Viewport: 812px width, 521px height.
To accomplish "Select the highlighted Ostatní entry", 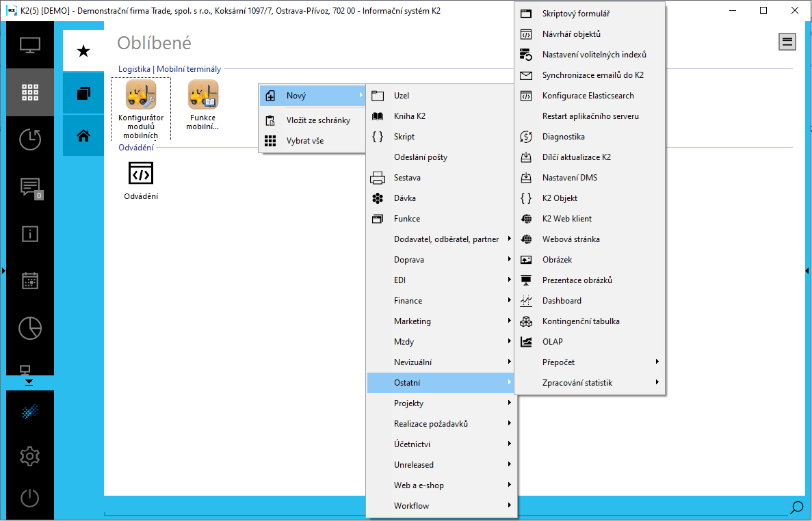I will [440, 383].
